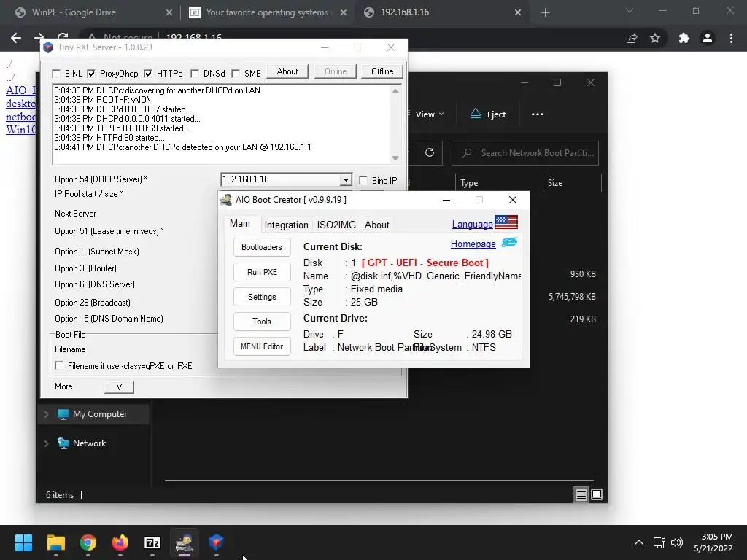This screenshot has width=747, height=560.
Task: Enable the DNSd checkbox
Action: [x=194, y=74]
